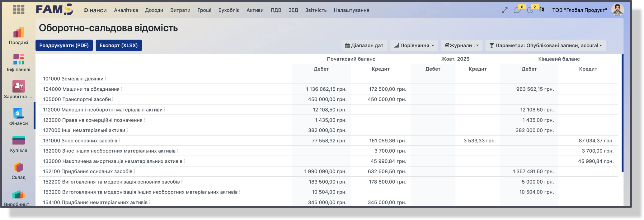Open account 127000 Інші нематеріальні активи

coord(84,130)
